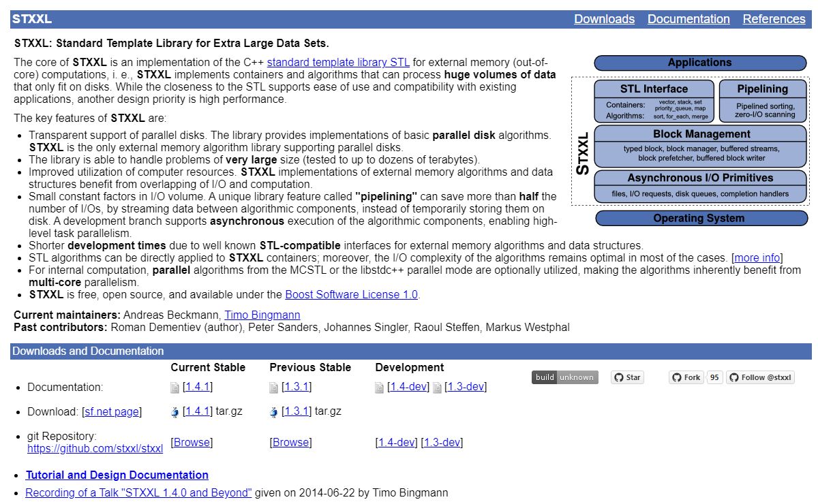
Task: Open 1.4-dev documentation link
Action: [x=408, y=387]
